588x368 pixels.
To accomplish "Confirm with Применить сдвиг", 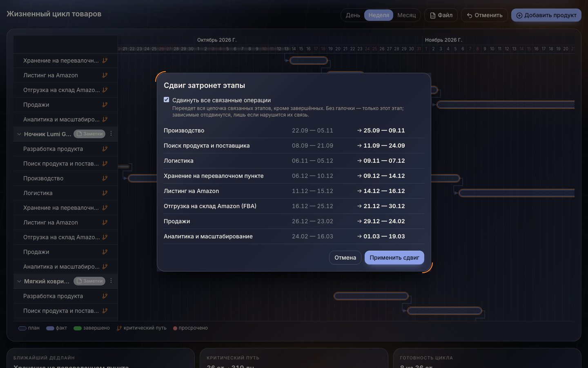I will [x=394, y=258].
